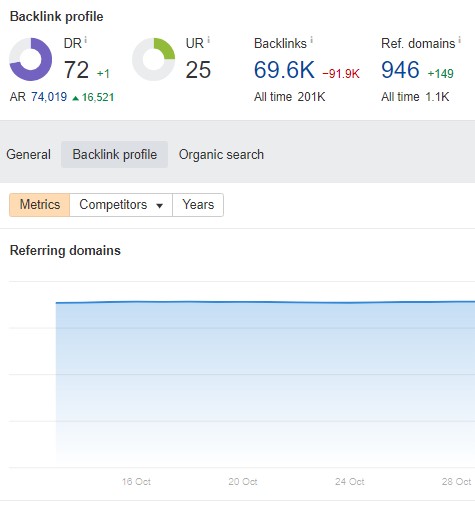Click the info icon after Ref. domains

(459, 40)
